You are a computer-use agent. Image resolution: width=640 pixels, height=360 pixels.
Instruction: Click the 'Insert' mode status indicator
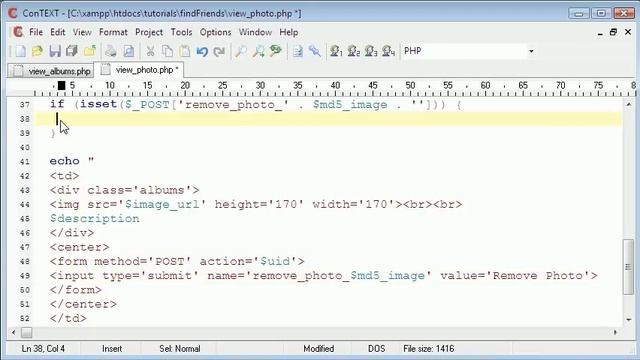[112, 349]
